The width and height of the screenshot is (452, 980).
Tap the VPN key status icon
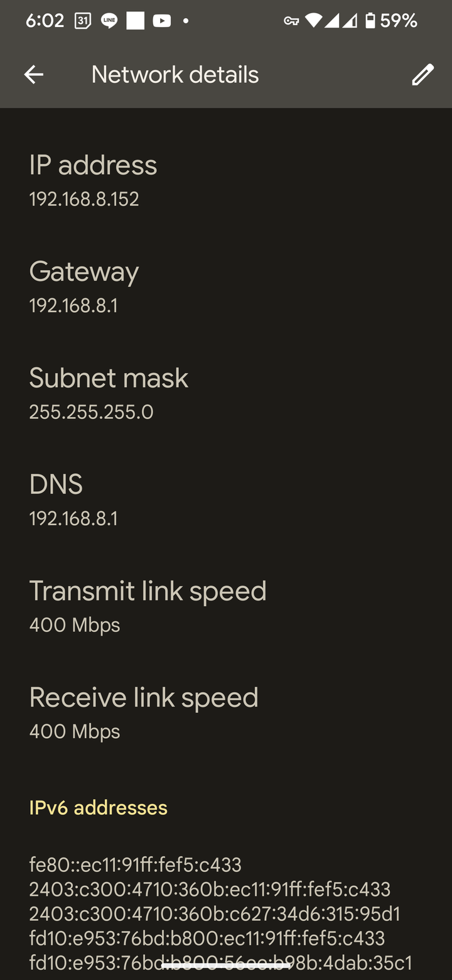[x=291, y=21]
